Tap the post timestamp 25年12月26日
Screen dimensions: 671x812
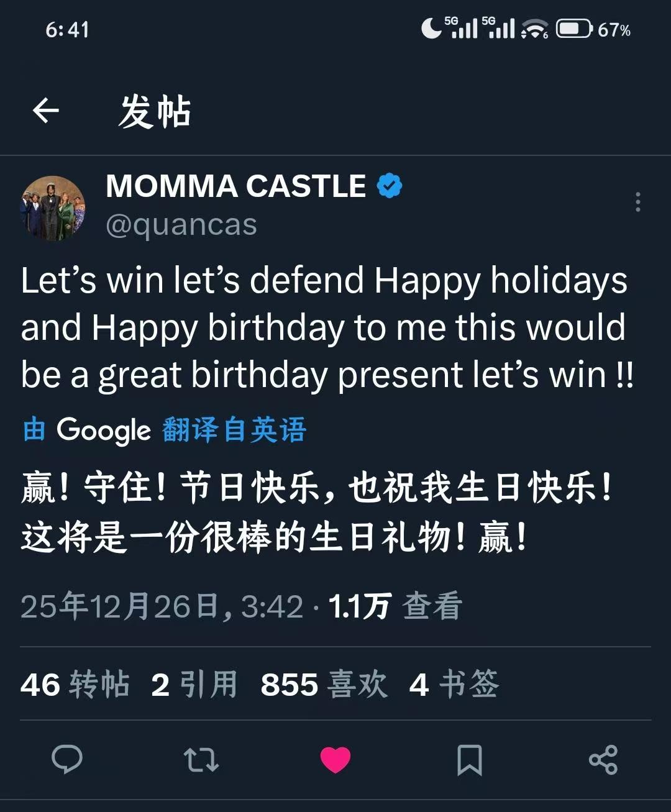click(162, 606)
